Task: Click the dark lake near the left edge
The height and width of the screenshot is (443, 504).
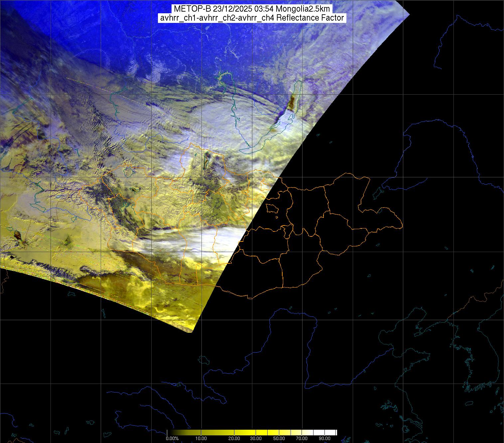Action: 17,236
